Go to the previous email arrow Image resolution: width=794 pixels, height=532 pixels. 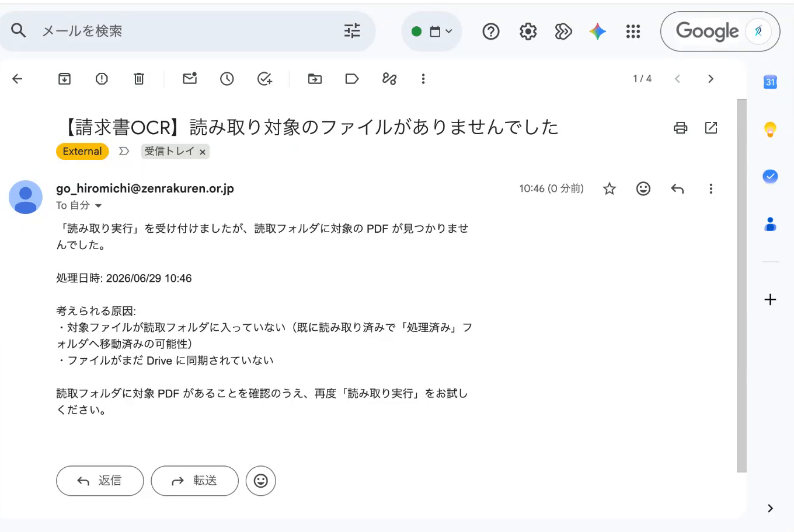677,79
